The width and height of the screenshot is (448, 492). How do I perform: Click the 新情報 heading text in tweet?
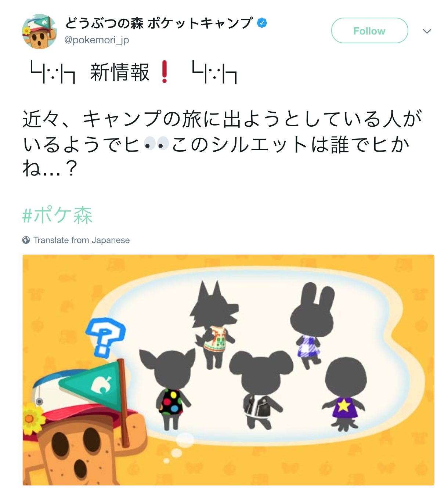point(120,72)
